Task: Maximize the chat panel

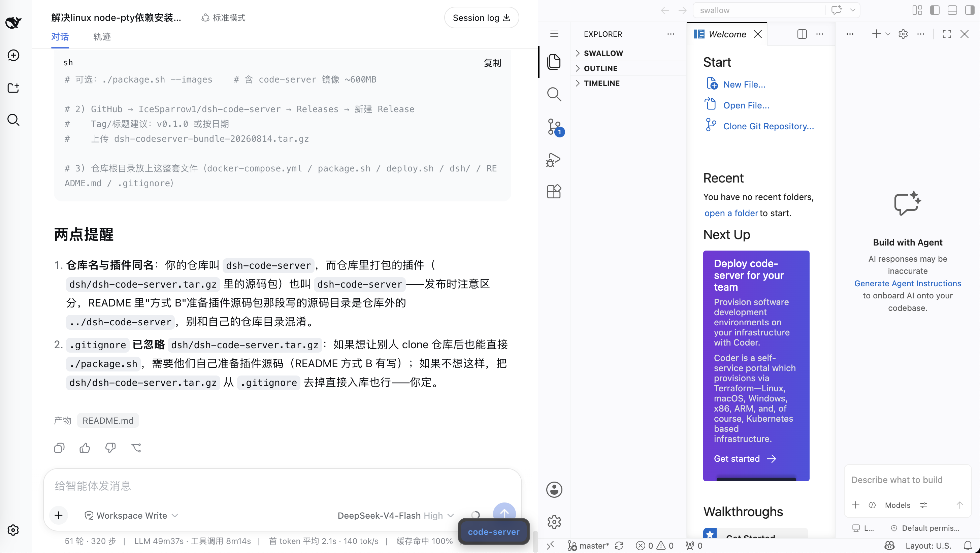Action: point(947,34)
